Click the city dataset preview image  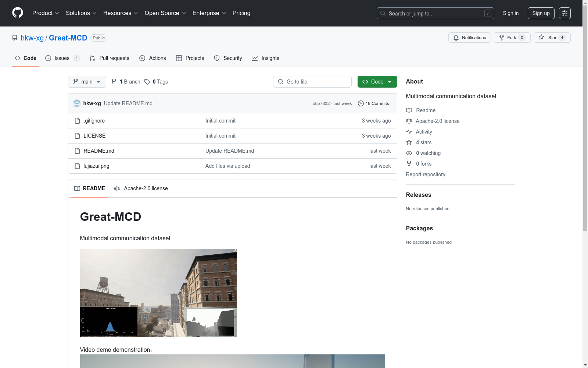click(158, 293)
